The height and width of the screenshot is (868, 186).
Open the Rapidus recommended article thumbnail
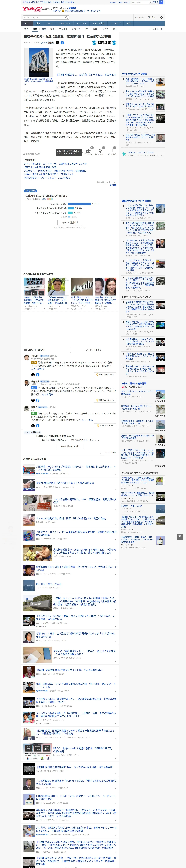coord(82,287)
